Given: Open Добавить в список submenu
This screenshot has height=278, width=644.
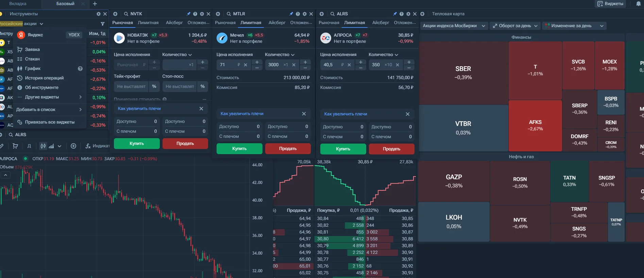Looking at the screenshot, I should click(x=49, y=110).
